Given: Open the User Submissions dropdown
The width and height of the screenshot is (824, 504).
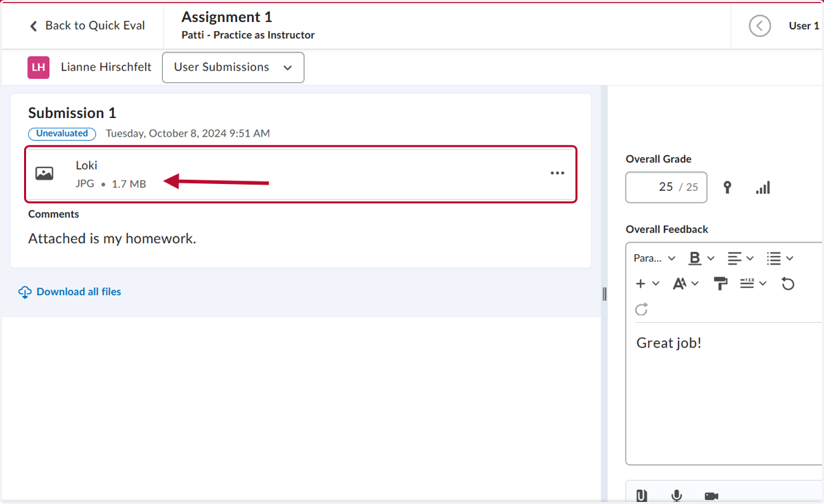Looking at the screenshot, I should (233, 67).
